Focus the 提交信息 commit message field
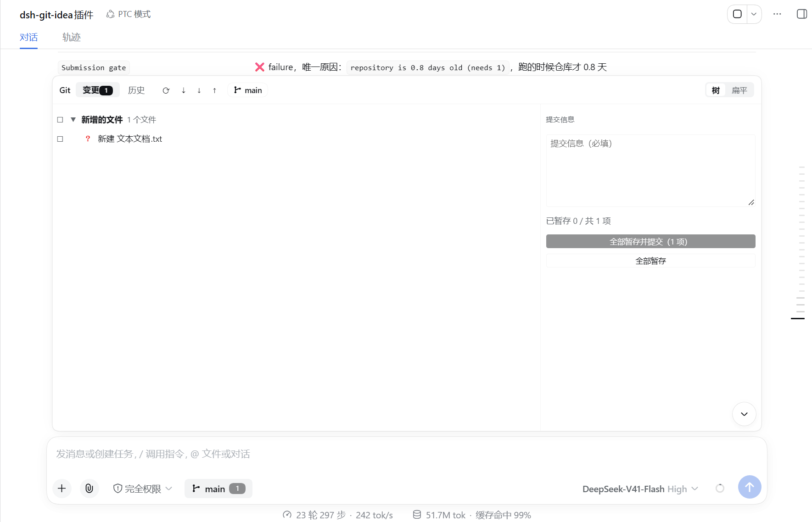 [650, 171]
